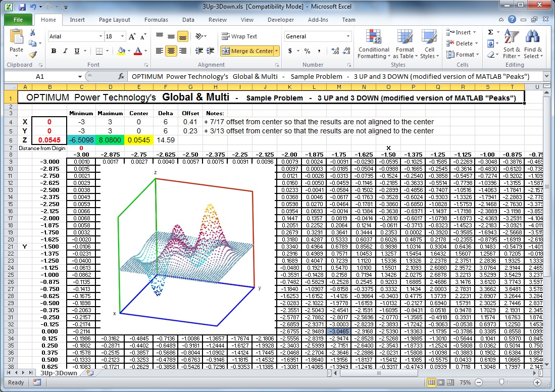Click the Accounting dollar format icon
The width and height of the screenshot is (555, 392).
pos(290,51)
